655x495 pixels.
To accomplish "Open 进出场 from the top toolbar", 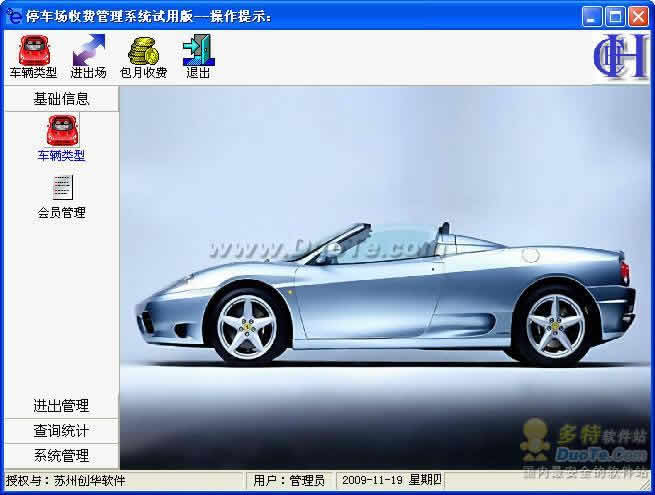I will click(x=88, y=50).
